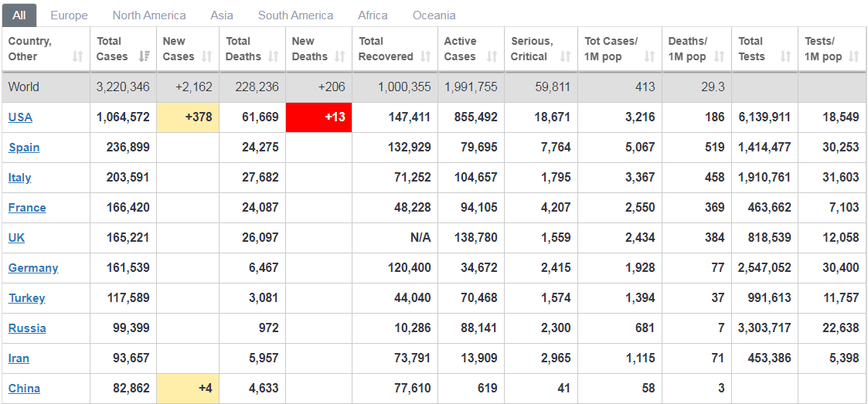Screen dimensions: 868x404
Task: Open the USA country link
Action: coord(20,117)
